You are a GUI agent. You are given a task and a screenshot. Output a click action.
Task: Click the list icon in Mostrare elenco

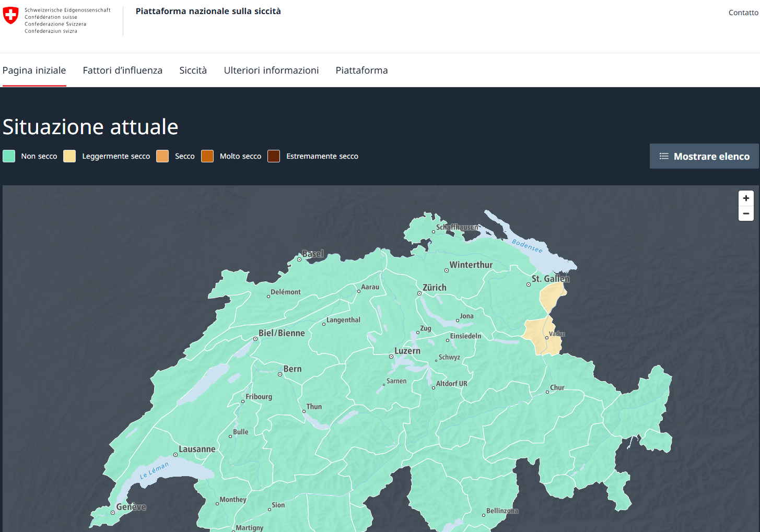664,156
